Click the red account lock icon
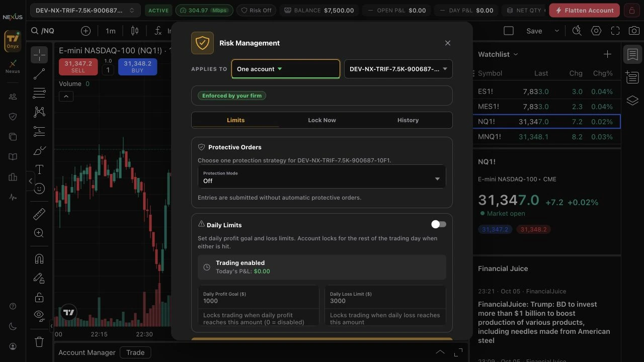Screen dimensions: 644x362 pos(631,10)
